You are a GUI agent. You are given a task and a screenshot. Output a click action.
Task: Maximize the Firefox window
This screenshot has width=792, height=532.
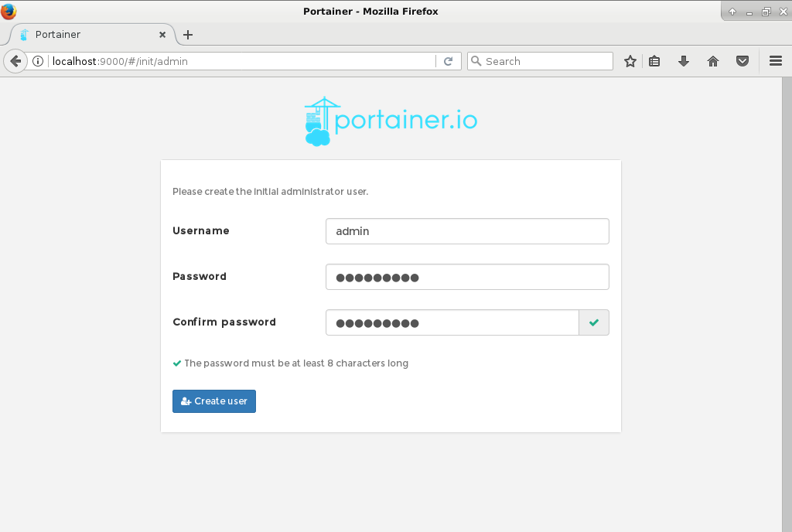click(766, 12)
